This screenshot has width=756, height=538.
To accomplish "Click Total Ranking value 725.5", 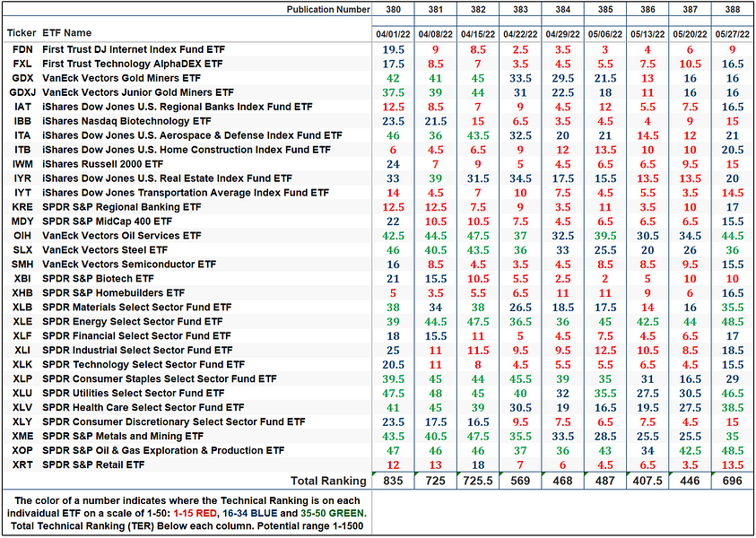I will click(x=478, y=481).
